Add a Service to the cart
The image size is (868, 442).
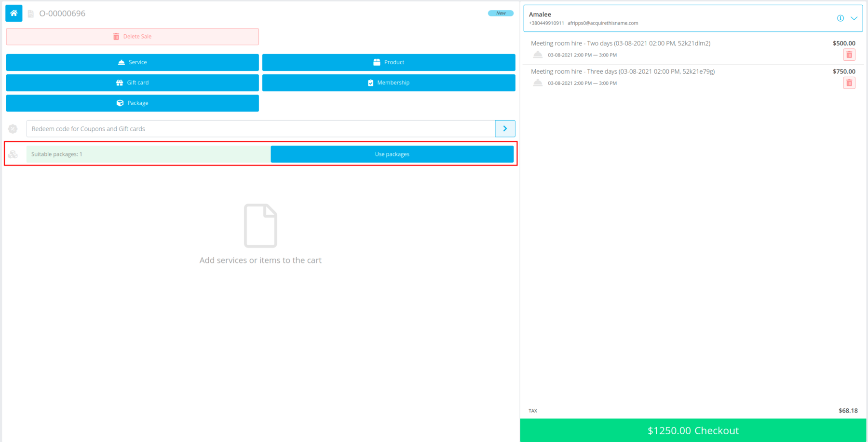132,62
